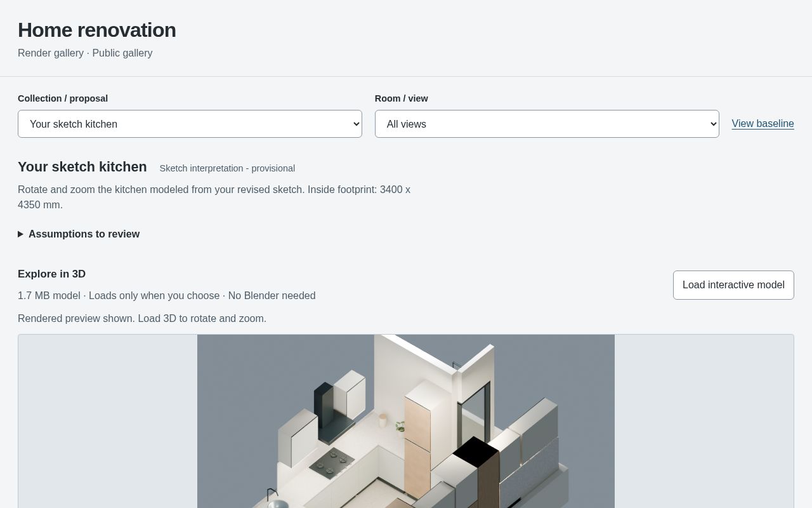This screenshot has width=812, height=508.
Task: Open the Room / view dropdown
Action: pos(547,124)
